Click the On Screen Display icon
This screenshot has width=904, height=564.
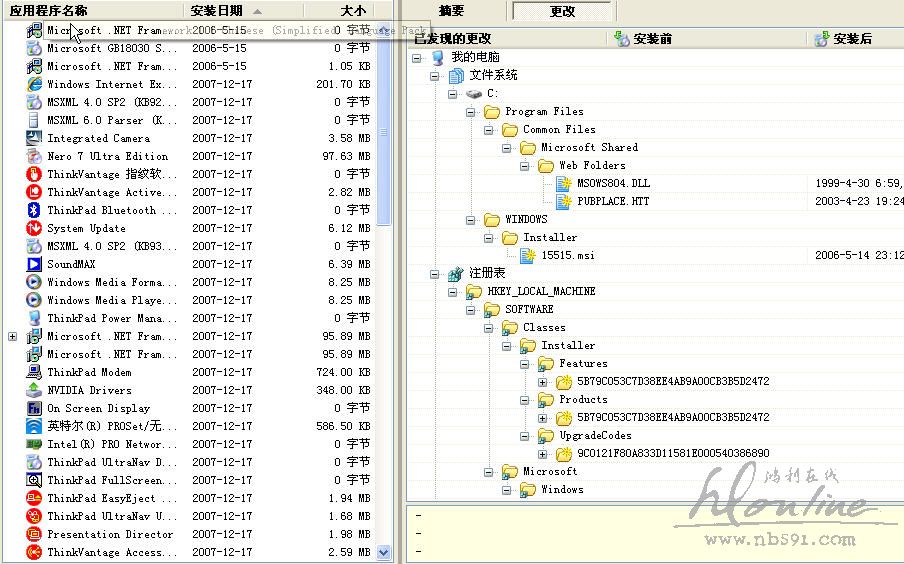coord(34,408)
